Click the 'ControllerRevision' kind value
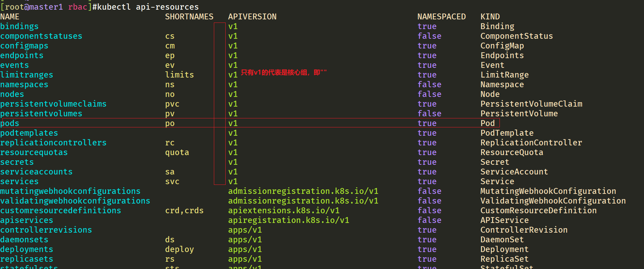Image resolution: width=644 pixels, height=269 pixels. click(x=524, y=230)
